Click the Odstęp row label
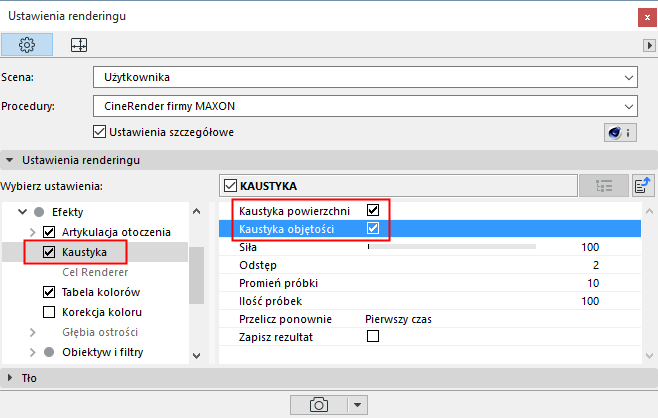Screen dimensions: 658x418 [258, 265]
